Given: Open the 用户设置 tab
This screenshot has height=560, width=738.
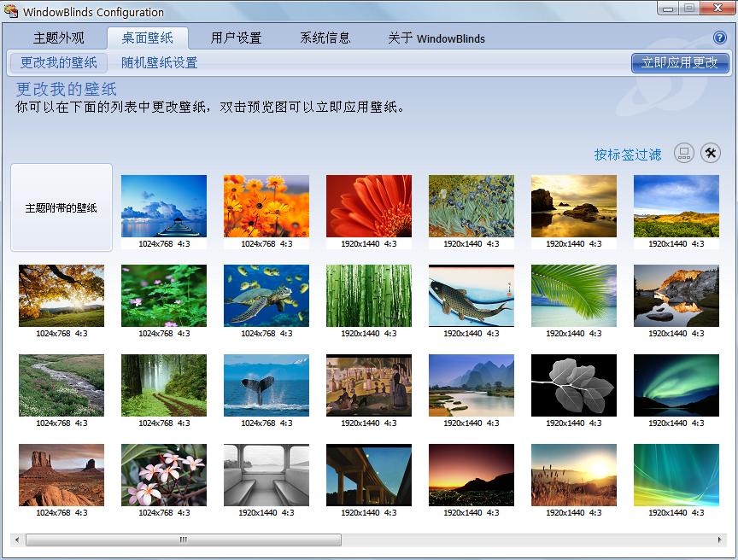Looking at the screenshot, I should [236, 38].
